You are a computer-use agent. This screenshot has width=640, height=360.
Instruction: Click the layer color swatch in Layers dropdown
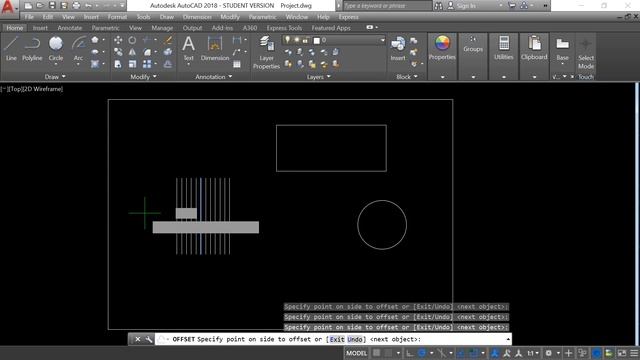coord(317,40)
